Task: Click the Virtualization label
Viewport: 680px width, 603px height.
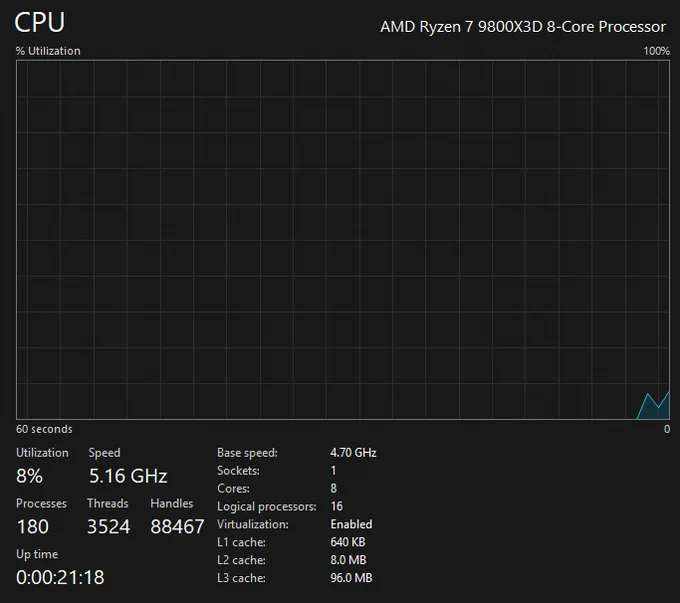Action: (253, 524)
